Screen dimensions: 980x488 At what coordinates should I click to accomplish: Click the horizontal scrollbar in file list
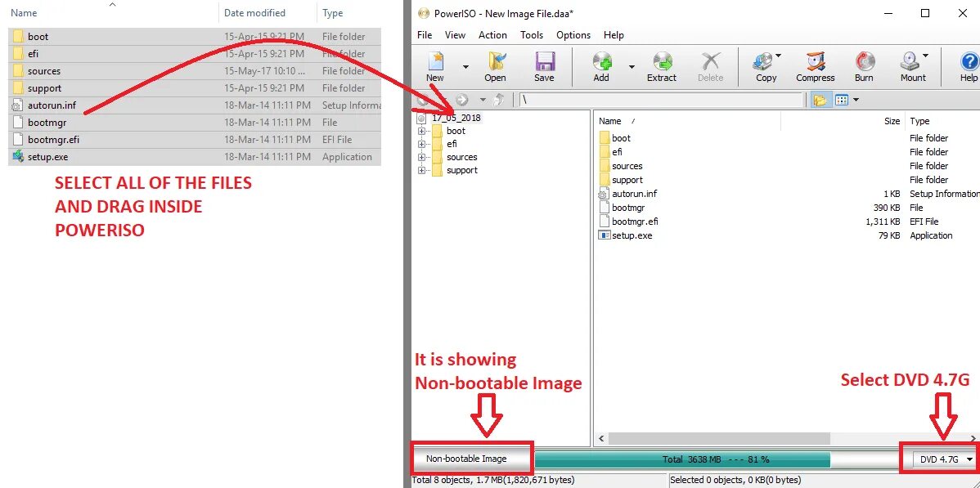719,439
